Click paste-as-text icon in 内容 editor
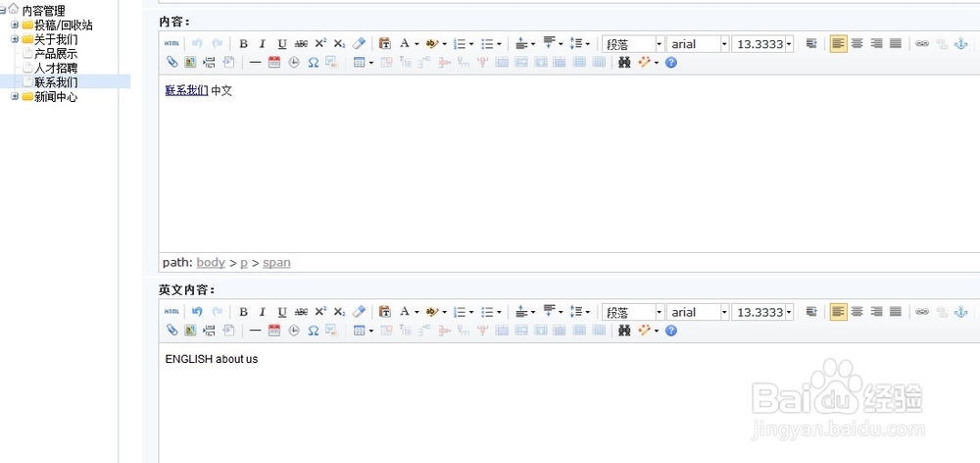The height and width of the screenshot is (463, 980). pos(385,44)
